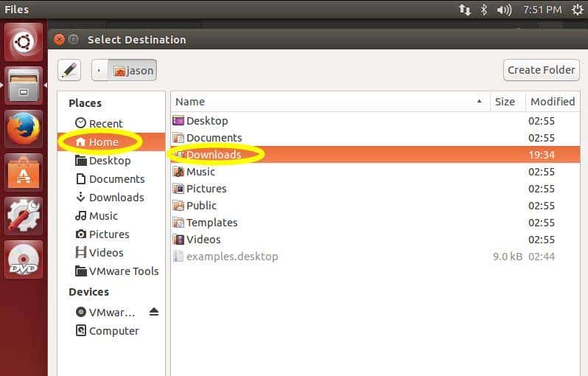Open the Ubuntu Software Center icon

(x=24, y=173)
